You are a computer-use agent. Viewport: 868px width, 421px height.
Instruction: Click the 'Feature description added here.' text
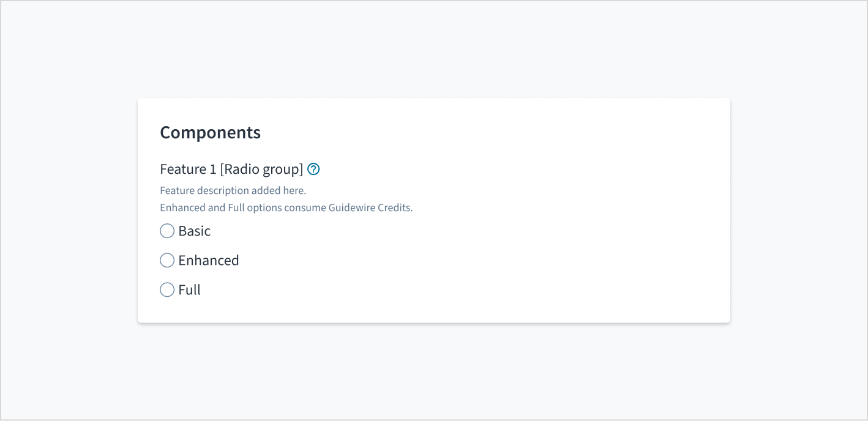pos(233,190)
